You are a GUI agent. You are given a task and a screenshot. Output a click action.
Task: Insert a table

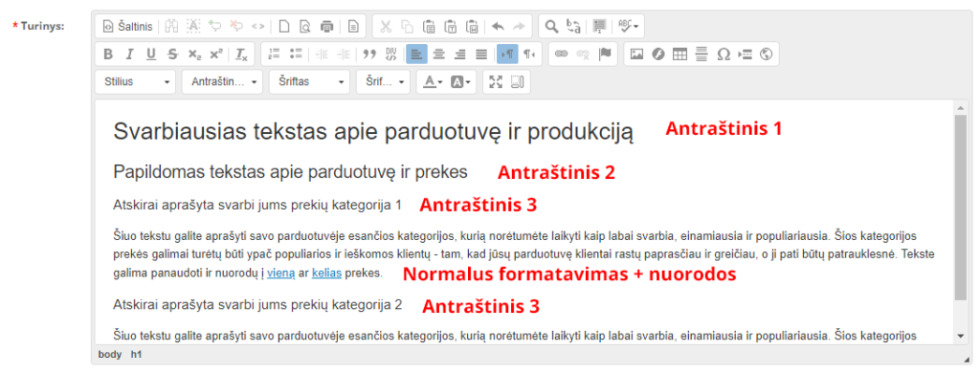679,55
